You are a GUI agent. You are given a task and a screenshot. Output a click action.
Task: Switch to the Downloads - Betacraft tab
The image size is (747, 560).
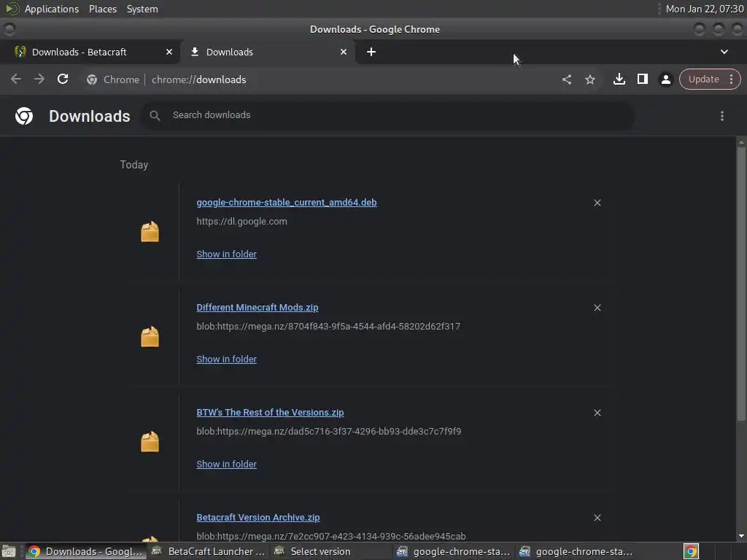point(90,52)
